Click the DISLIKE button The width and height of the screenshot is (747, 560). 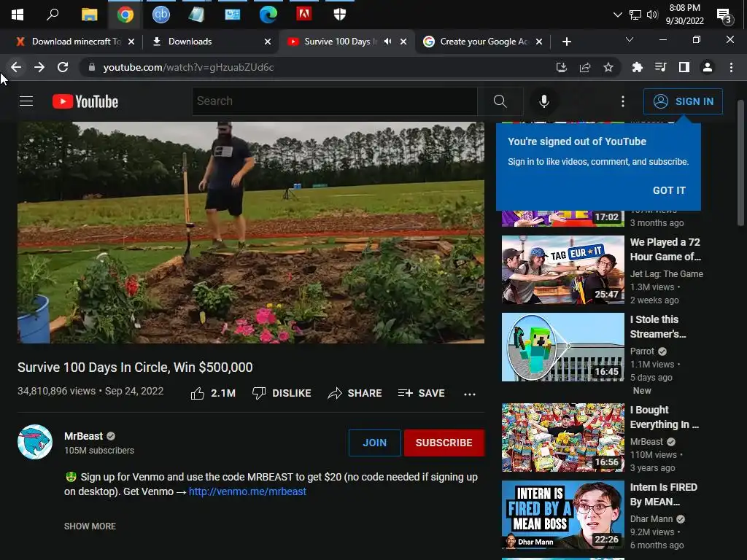coord(282,393)
